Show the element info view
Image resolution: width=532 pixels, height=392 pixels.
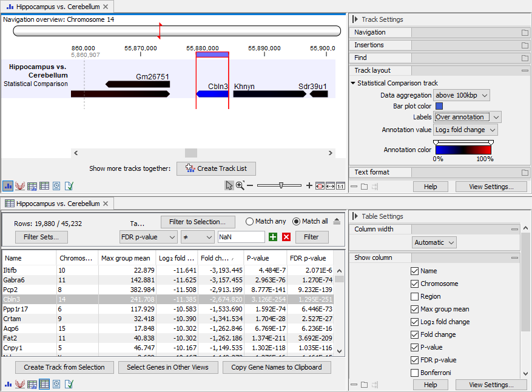tap(69, 186)
